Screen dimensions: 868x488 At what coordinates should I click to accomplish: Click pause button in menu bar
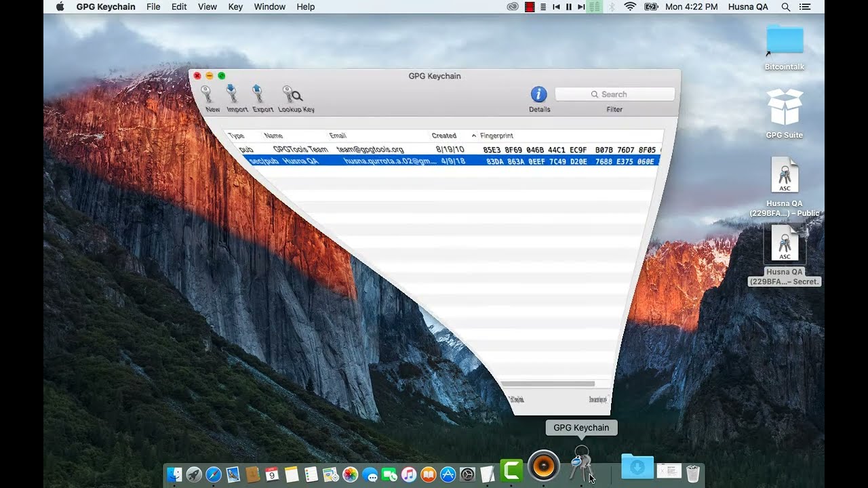(x=569, y=7)
